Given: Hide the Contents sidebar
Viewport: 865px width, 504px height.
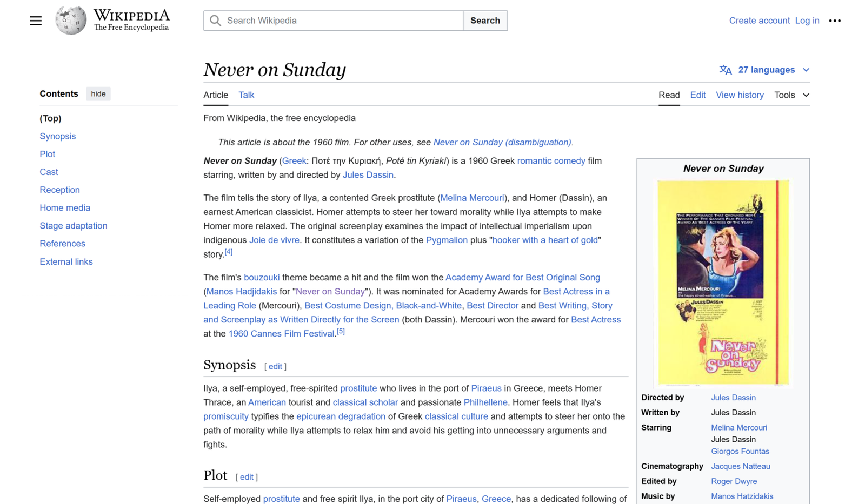Looking at the screenshot, I should [x=98, y=94].
